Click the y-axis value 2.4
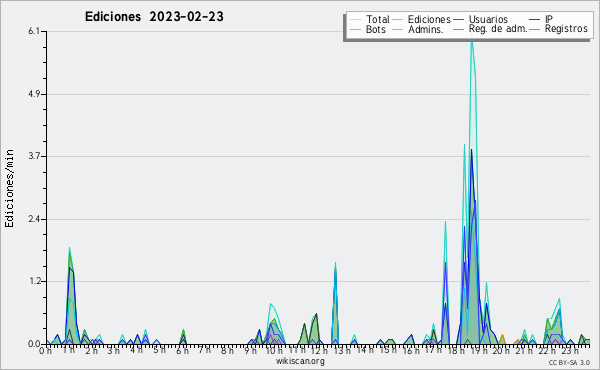Image resolution: width=600 pixels, height=370 pixels. 34,219
